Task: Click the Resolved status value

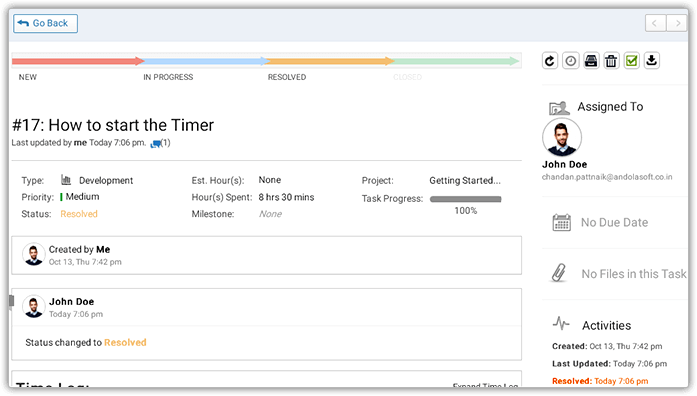Action: click(x=79, y=214)
